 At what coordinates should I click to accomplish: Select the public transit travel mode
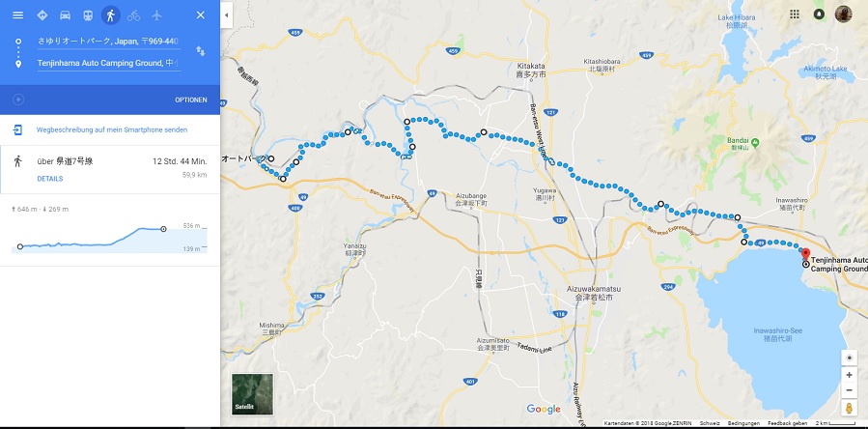(x=88, y=14)
